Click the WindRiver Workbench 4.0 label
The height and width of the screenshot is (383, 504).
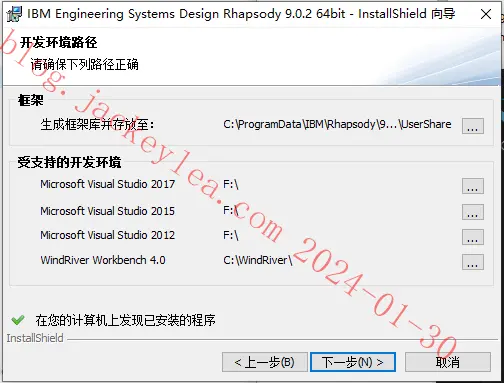103,260
